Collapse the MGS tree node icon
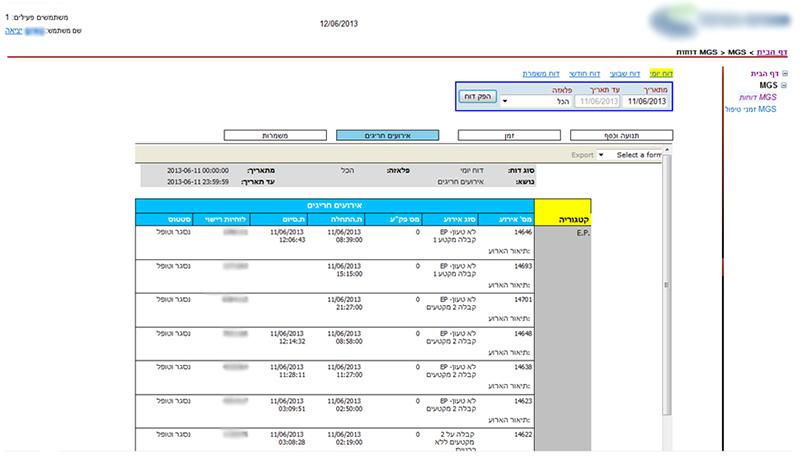The width and height of the screenshot is (800, 456). [x=785, y=85]
